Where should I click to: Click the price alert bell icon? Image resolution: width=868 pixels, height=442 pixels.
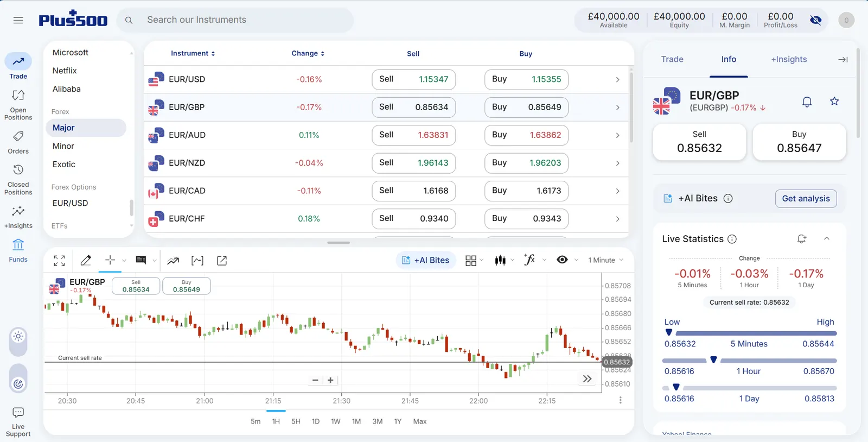click(807, 102)
